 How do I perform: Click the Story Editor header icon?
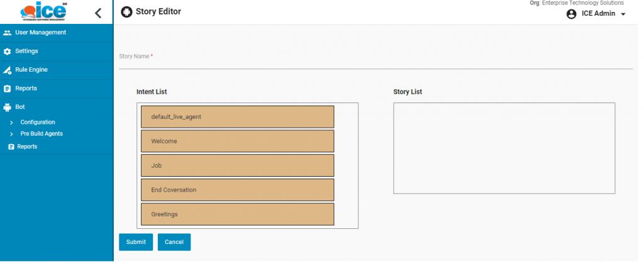[x=126, y=12]
